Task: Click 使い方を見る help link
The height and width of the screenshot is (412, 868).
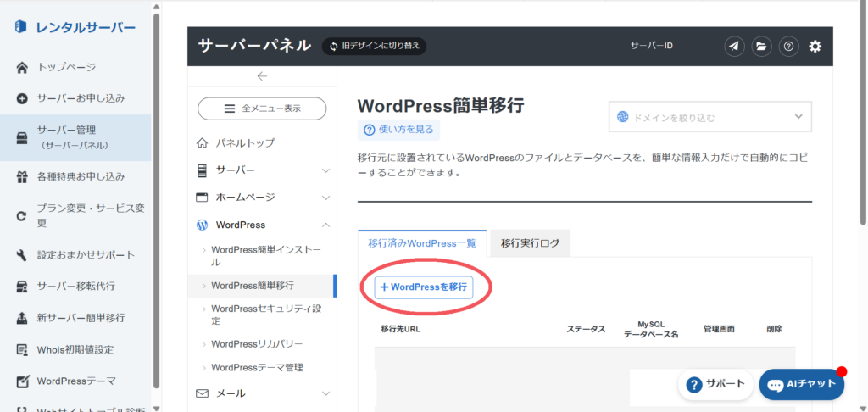Action: click(x=398, y=130)
